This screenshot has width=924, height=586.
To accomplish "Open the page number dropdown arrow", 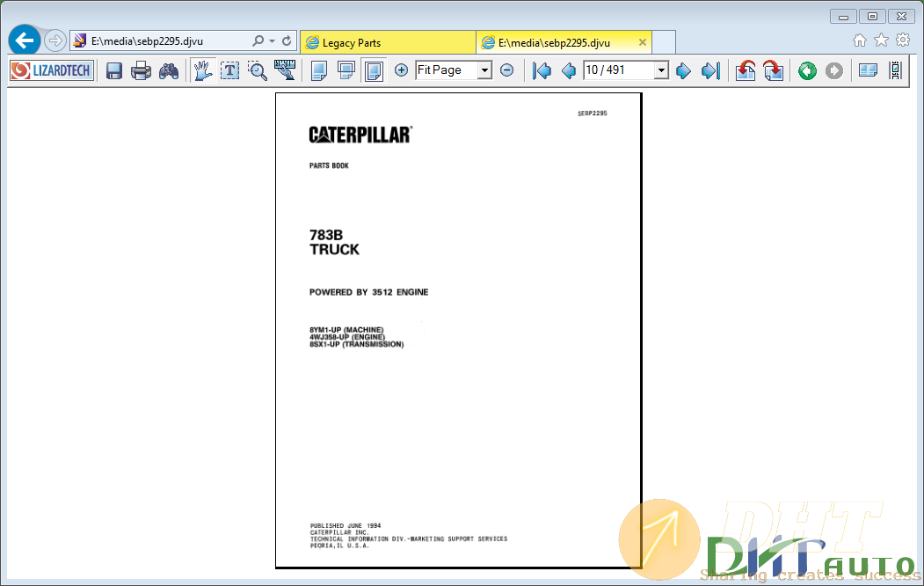I will coord(661,70).
